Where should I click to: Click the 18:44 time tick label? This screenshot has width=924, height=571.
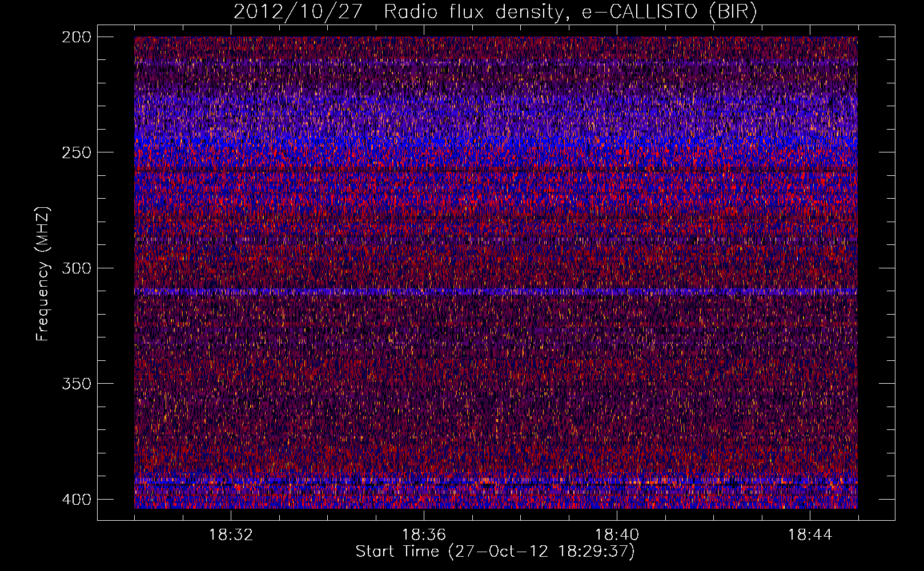(810, 535)
